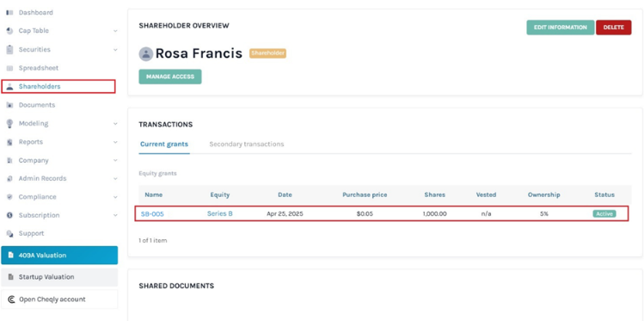
Task: Switch to the Current grants tab
Action: [x=164, y=145]
